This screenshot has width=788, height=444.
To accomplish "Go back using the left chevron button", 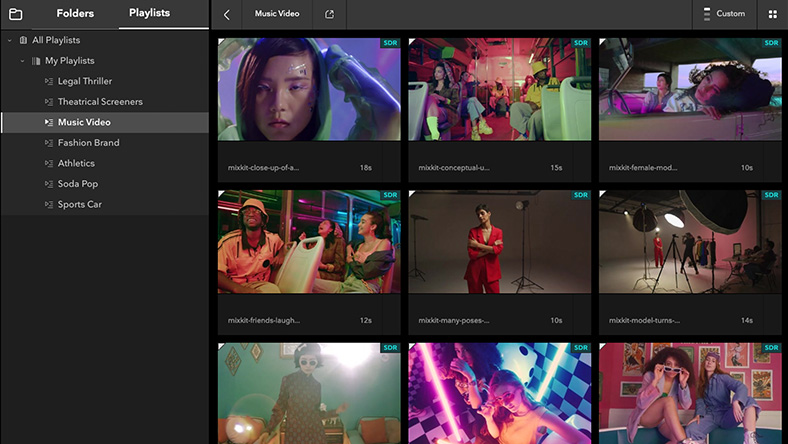I will point(227,15).
